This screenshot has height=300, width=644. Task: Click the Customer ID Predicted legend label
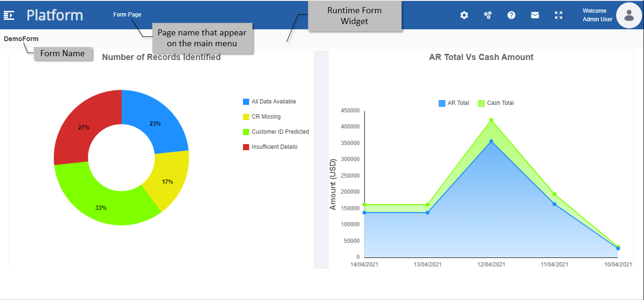point(280,132)
